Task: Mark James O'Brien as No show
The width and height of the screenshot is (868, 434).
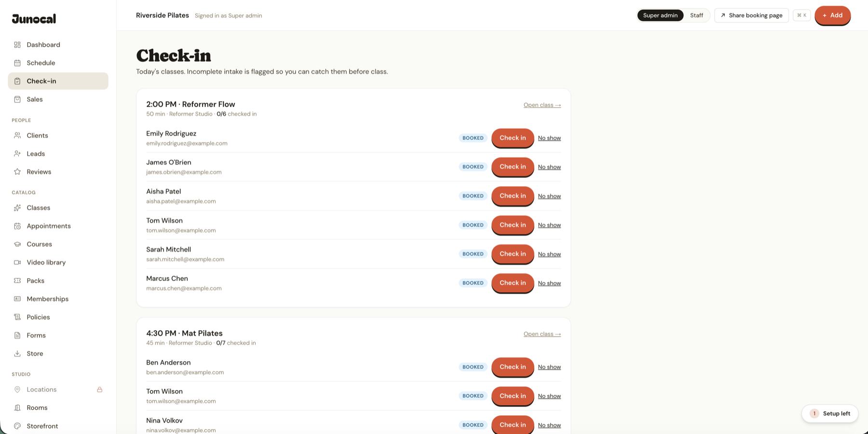Action: tap(549, 167)
